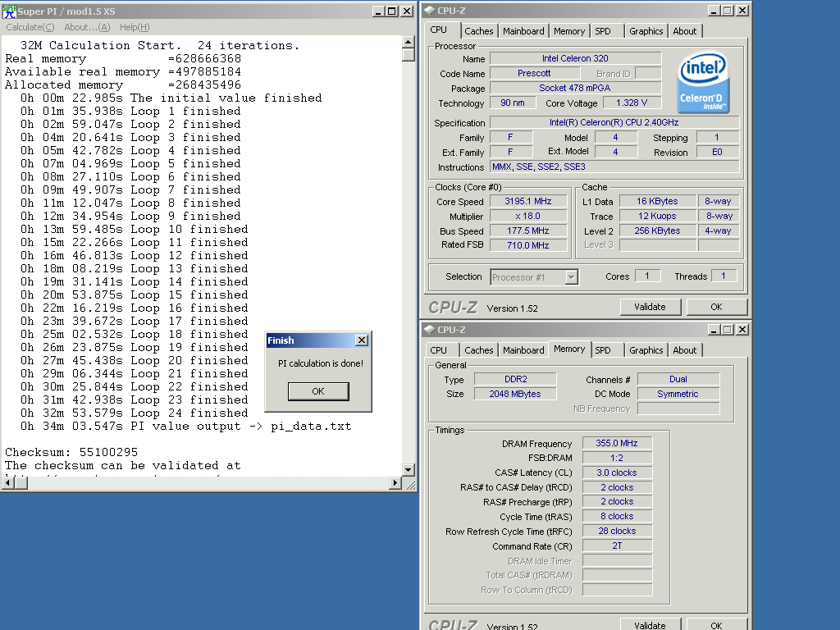Minimize the lower CPU-Z window
840x630 pixels.
tap(714, 330)
